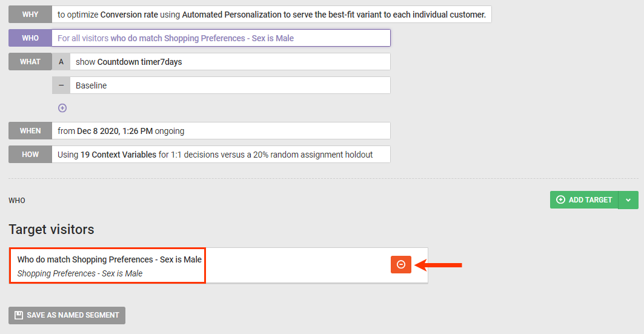Select the WHEN tab label
The height and width of the screenshot is (334, 644).
coord(30,131)
